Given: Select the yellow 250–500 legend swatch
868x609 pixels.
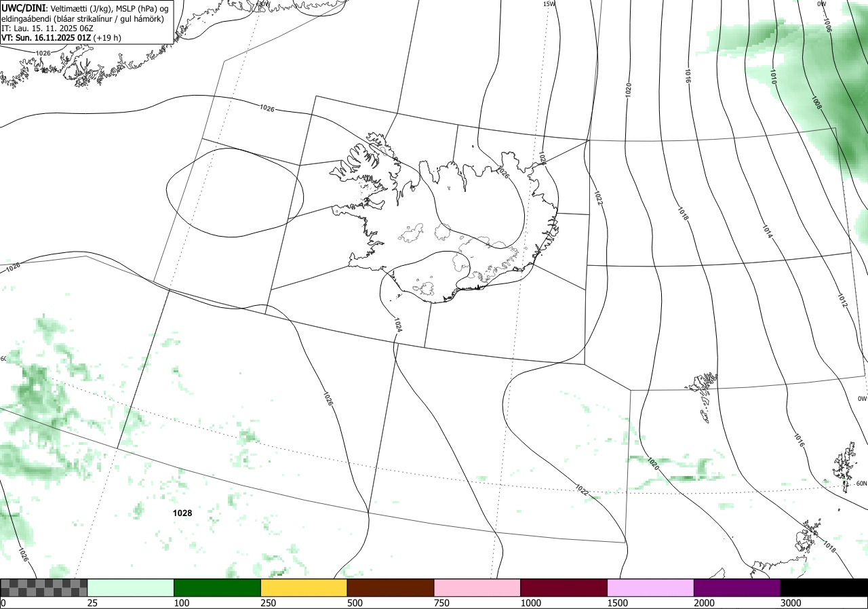Looking at the screenshot, I should click(x=304, y=587).
